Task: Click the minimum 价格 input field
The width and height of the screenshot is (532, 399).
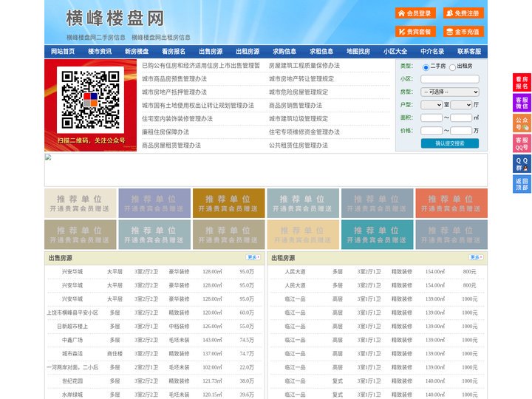Action: 432,131
